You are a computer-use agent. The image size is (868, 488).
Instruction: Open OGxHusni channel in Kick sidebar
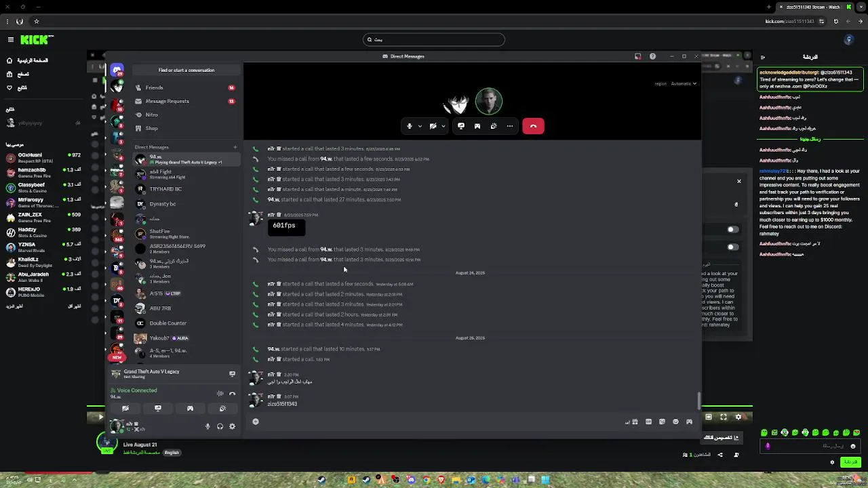pos(43,157)
